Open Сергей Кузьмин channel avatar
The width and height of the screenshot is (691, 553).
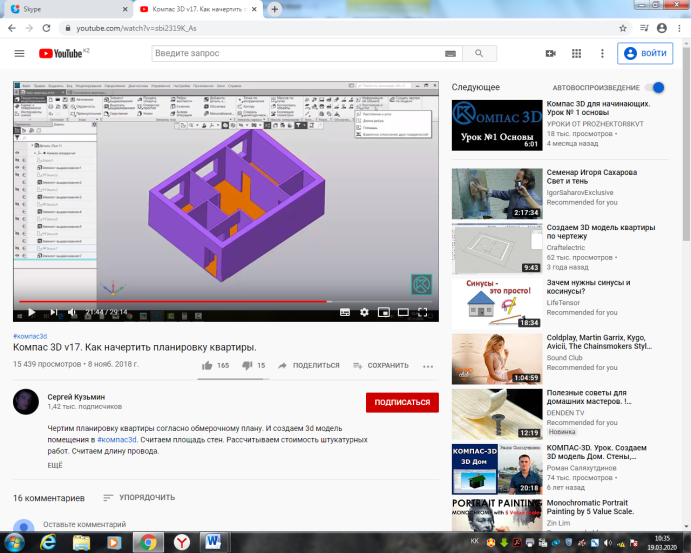[x=26, y=402]
